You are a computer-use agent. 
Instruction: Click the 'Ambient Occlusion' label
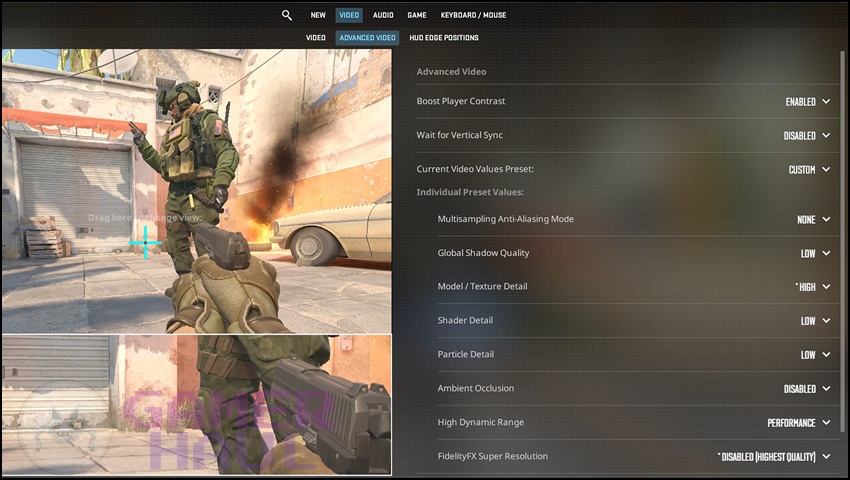click(476, 388)
